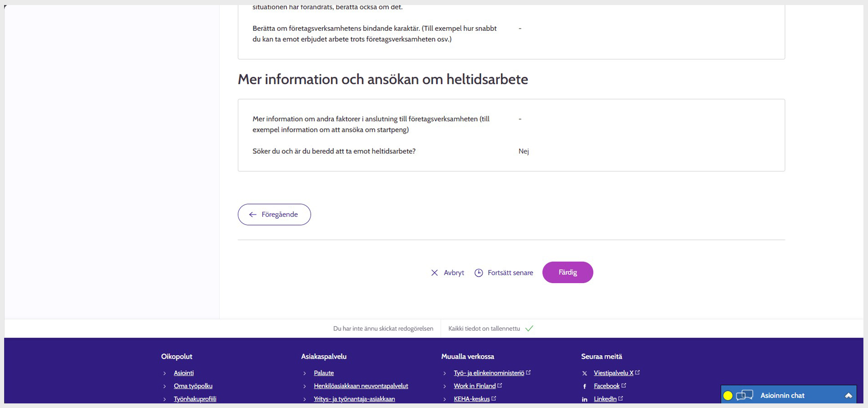The height and width of the screenshot is (408, 868).
Task: Open Henkilöasiakkaan neuvontapalvelut link
Action: tap(361, 386)
